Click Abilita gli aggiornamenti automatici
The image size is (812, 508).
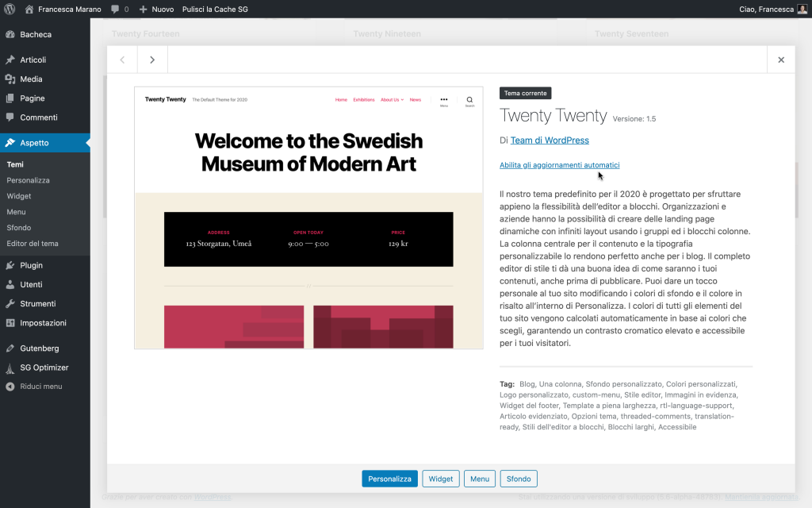(559, 165)
